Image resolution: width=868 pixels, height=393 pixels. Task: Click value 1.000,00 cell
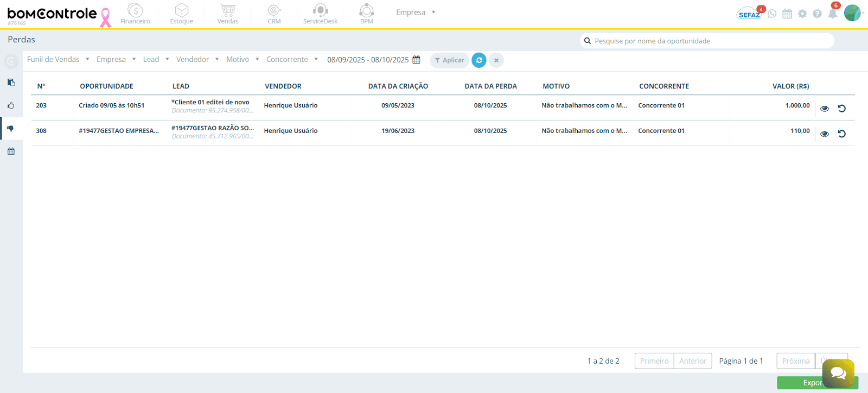tap(797, 105)
